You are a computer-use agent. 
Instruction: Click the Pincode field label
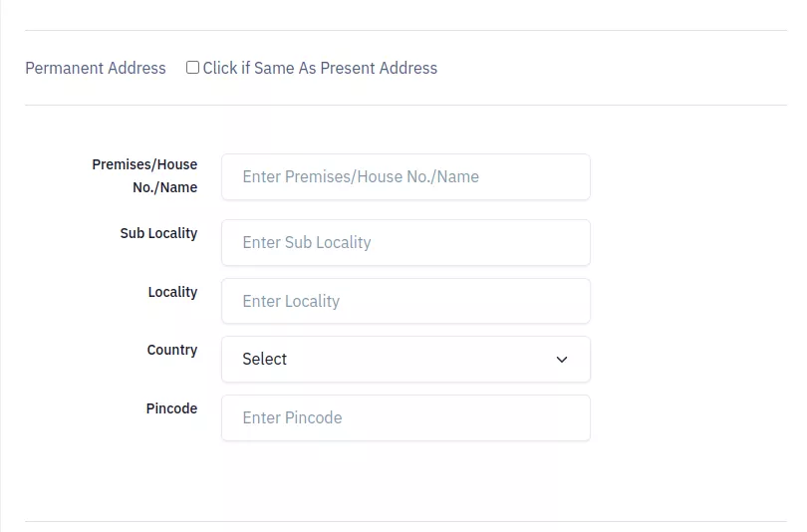point(171,408)
